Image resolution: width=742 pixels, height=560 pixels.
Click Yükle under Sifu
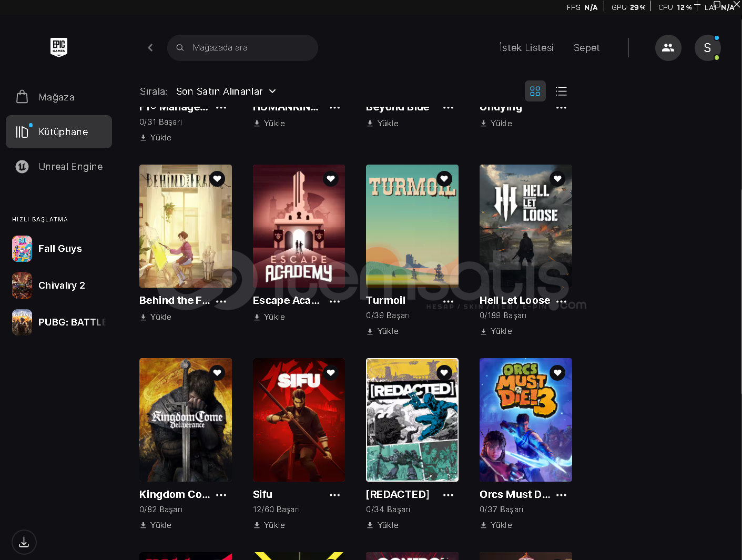(269, 525)
